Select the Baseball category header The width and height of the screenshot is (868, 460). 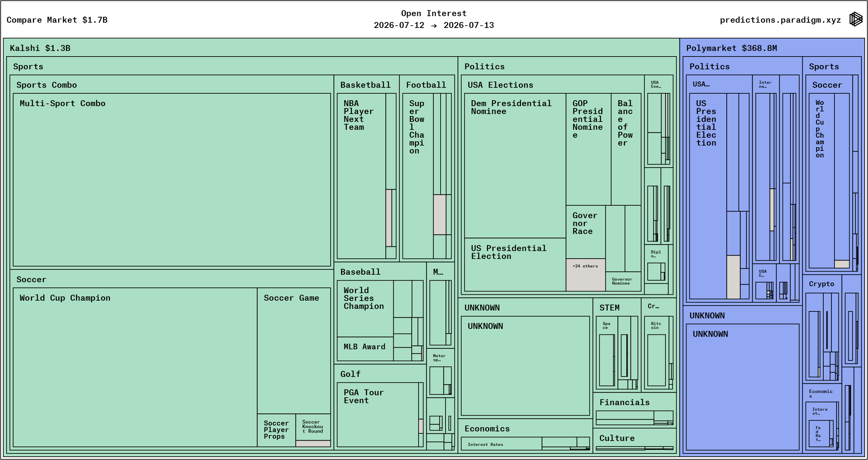click(360, 272)
